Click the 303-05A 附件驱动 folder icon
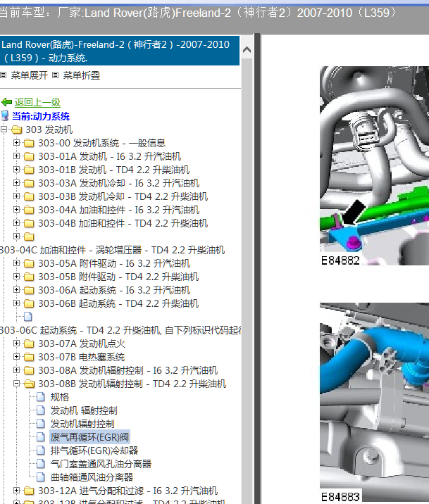429x504 pixels. [x=29, y=263]
